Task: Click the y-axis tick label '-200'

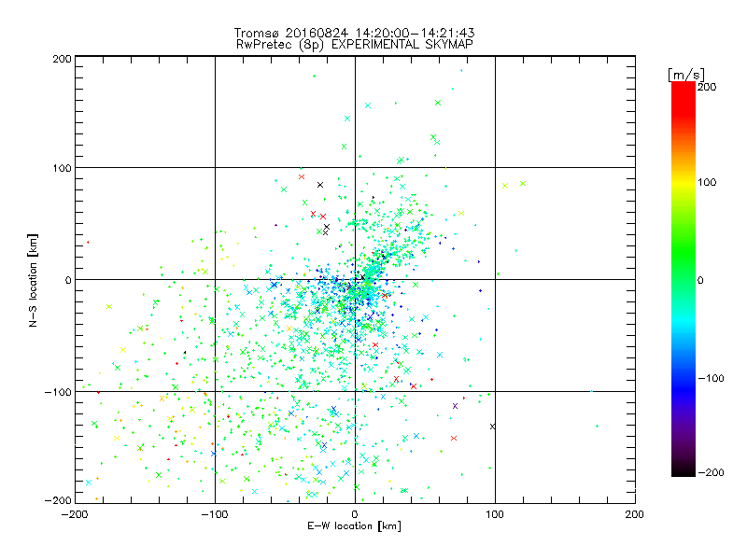Action: pos(58,500)
